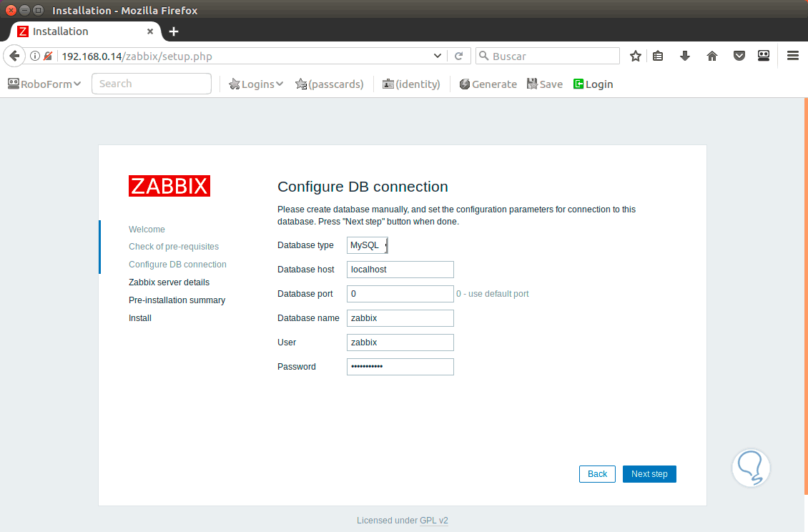Viewport: 808px width, 532px height.
Task: Click the Back button
Action: point(597,474)
